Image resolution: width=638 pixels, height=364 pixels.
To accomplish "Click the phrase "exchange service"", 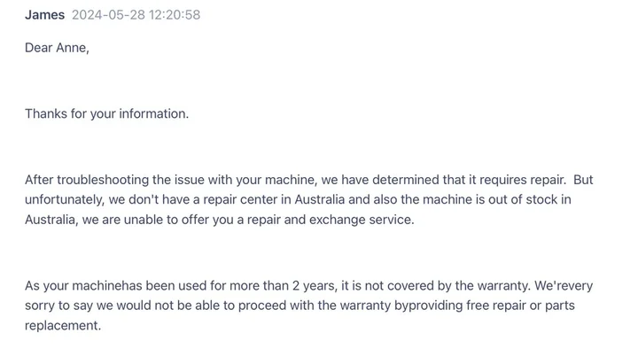I will click(361, 219).
